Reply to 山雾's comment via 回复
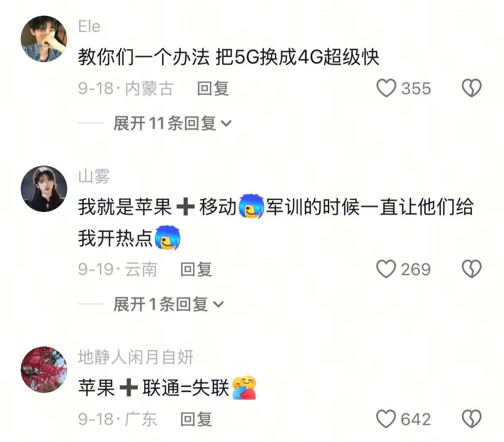504x442 pixels. click(196, 269)
